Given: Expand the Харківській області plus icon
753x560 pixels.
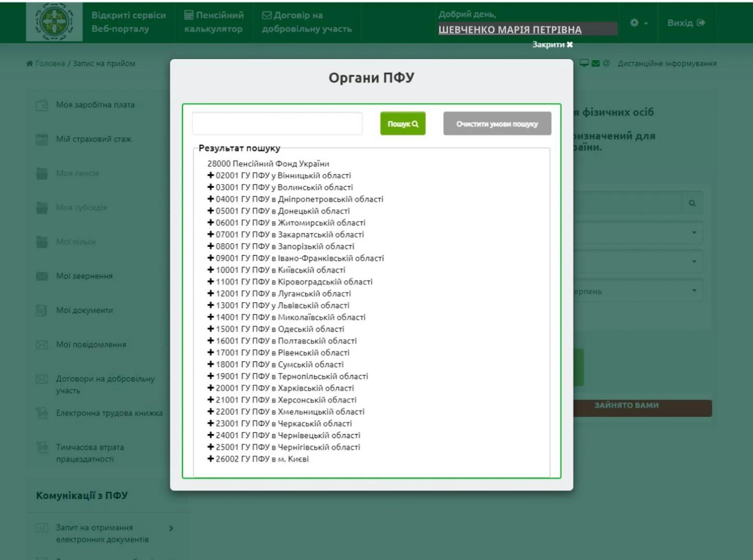Looking at the screenshot, I should (x=211, y=388).
